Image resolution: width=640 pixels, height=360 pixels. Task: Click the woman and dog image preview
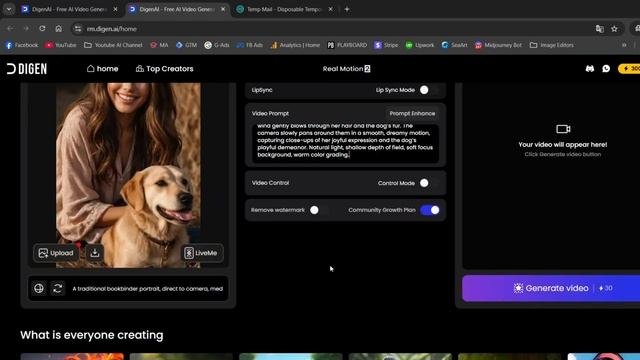pyautogui.click(x=128, y=176)
